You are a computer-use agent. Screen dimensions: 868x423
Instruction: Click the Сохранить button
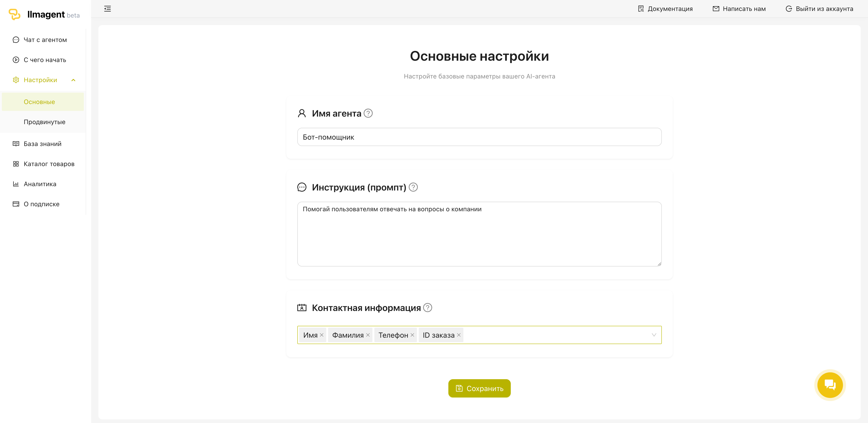[x=479, y=389]
